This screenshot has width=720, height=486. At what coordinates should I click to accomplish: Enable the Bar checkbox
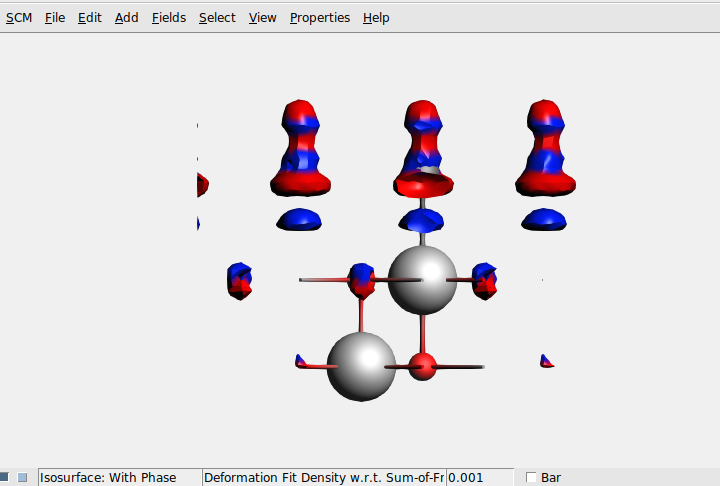pyautogui.click(x=532, y=478)
